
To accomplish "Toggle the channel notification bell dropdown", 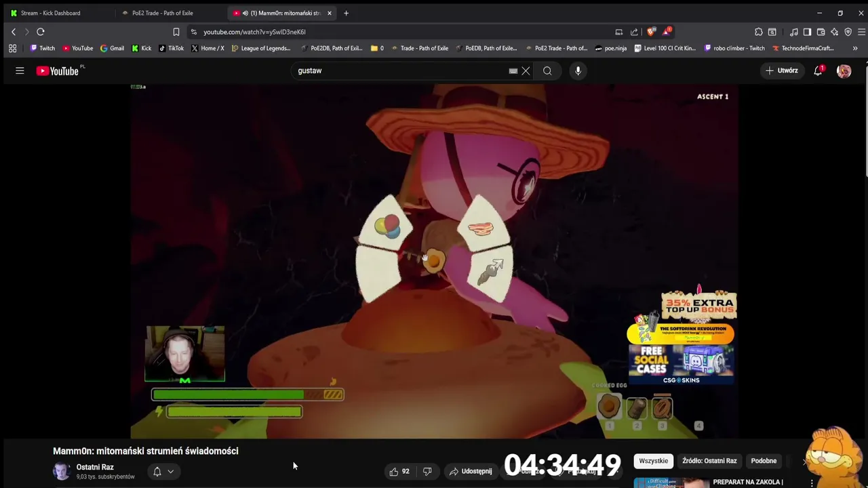I will (x=163, y=471).
